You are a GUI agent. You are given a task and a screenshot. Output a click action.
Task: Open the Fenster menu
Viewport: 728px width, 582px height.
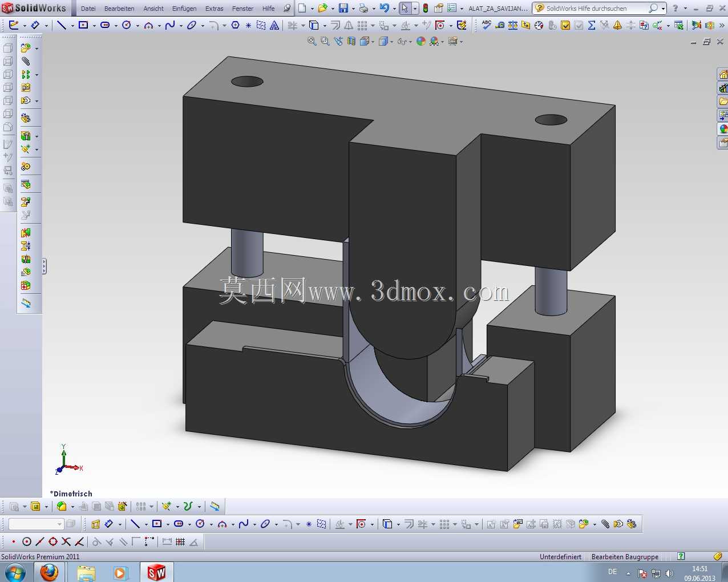click(x=242, y=9)
